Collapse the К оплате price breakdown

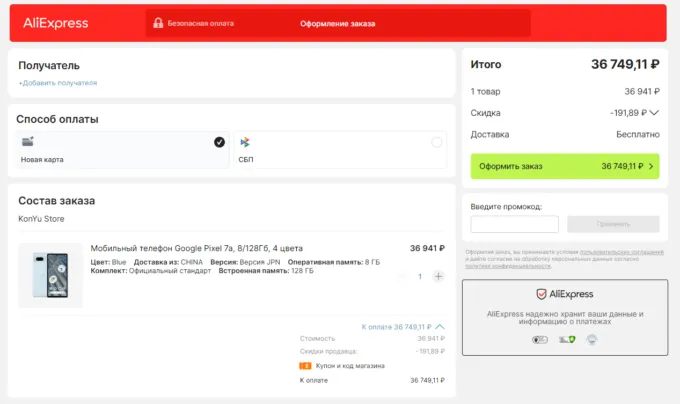coord(441,326)
